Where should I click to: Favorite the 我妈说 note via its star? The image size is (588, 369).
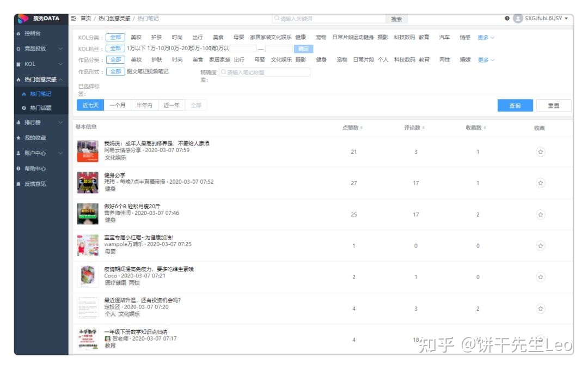pyautogui.click(x=540, y=152)
